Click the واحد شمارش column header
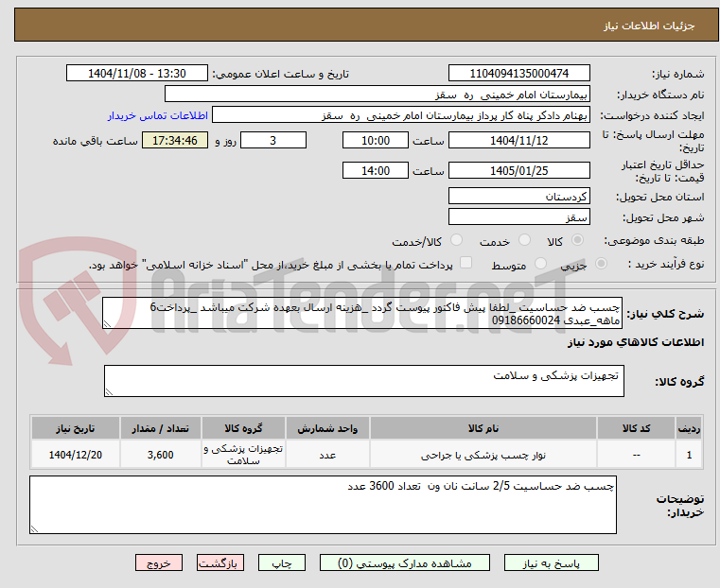This screenshot has height=588, width=720. [327, 428]
